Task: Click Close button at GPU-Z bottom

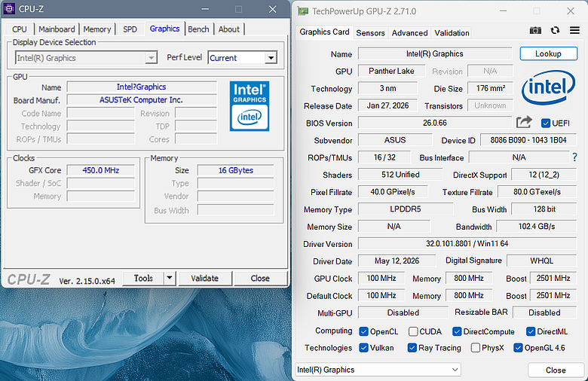Action: point(556,370)
